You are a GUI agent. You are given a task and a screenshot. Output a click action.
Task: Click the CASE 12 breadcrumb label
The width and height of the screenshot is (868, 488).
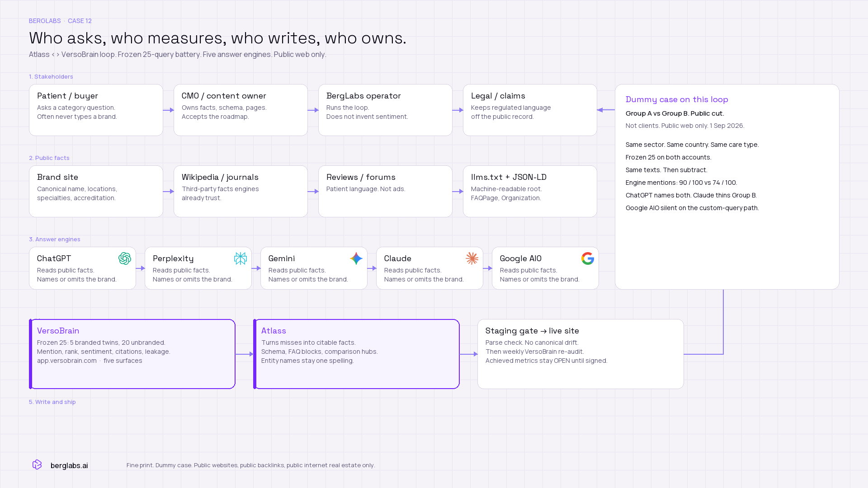tap(80, 21)
